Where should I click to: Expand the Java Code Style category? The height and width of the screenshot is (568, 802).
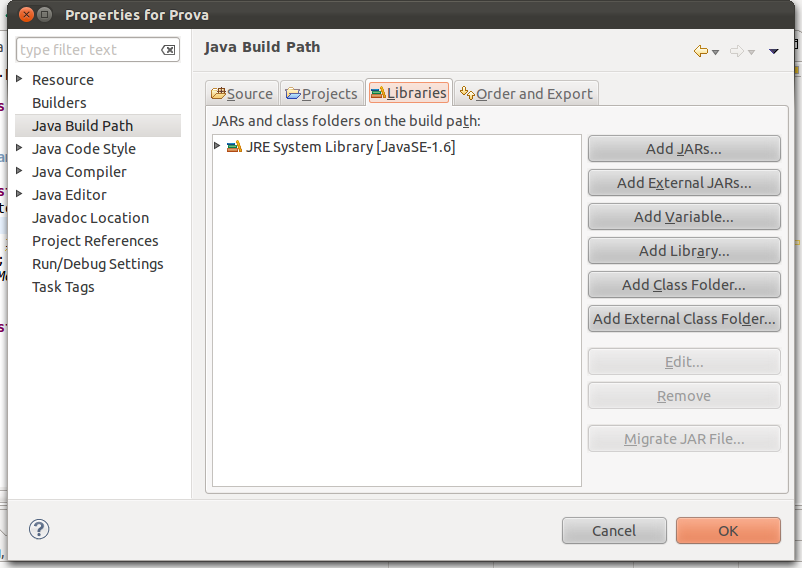coord(21,149)
